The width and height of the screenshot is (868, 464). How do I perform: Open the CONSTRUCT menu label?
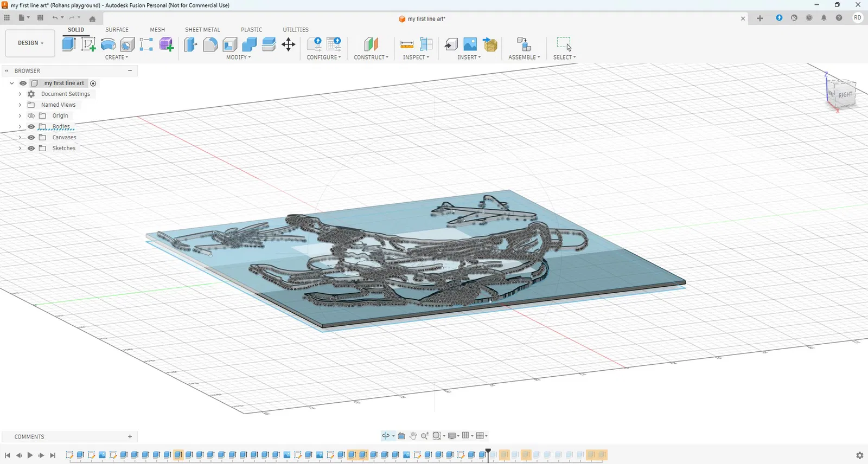(371, 57)
